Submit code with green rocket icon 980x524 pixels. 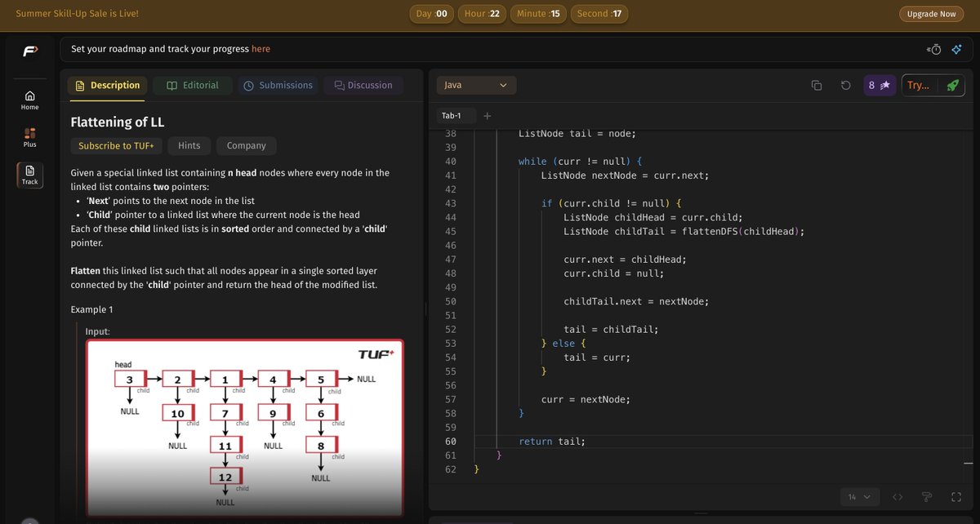952,85
